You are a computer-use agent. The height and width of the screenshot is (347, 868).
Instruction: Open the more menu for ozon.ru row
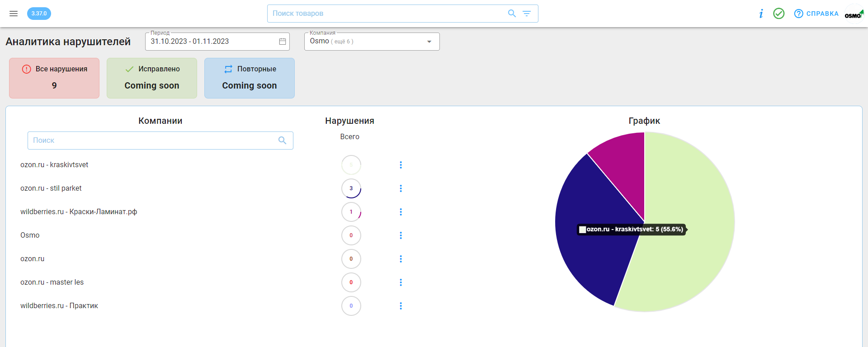(401, 259)
